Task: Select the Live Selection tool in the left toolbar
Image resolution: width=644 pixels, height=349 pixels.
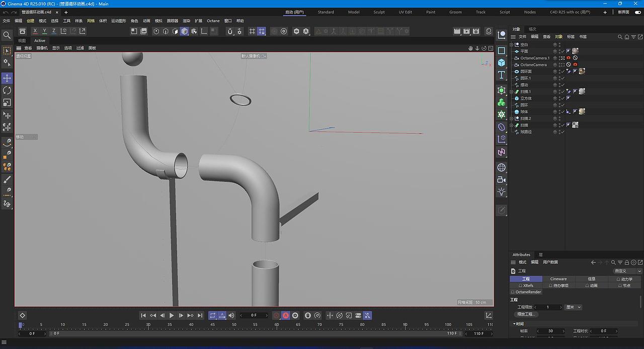Action: coord(7,50)
